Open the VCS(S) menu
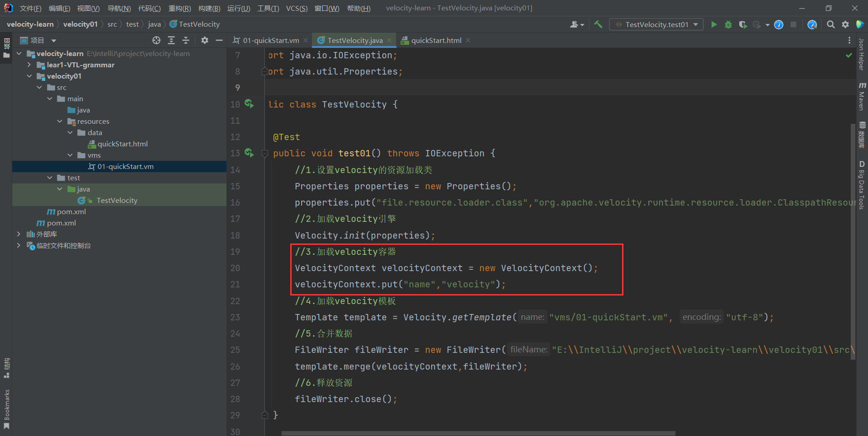Viewport: 868px width, 436px height. 297,9
